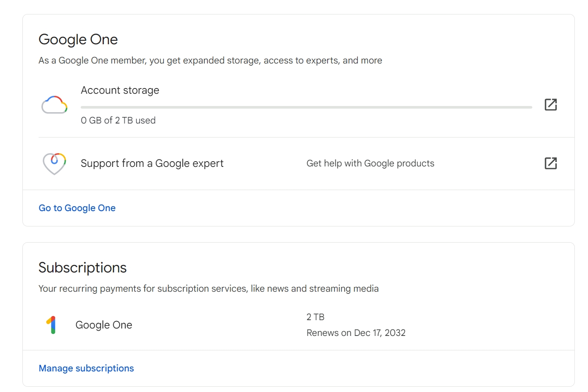588x392 pixels.
Task: Click the "2 TB" subscription plan size
Action: click(315, 317)
